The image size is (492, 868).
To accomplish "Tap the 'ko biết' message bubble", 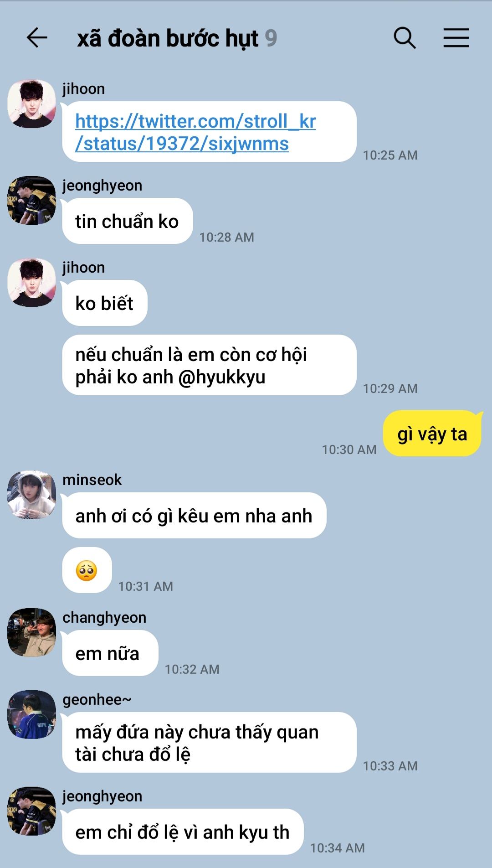I will (x=105, y=303).
